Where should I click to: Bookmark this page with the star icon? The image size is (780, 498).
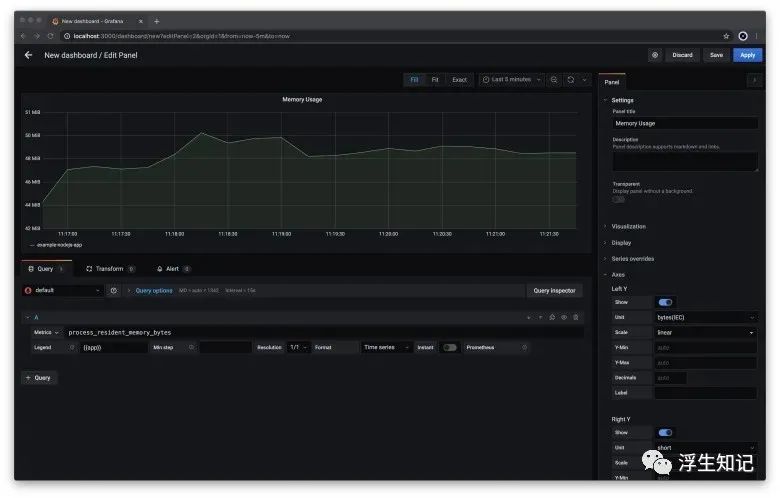pos(726,36)
